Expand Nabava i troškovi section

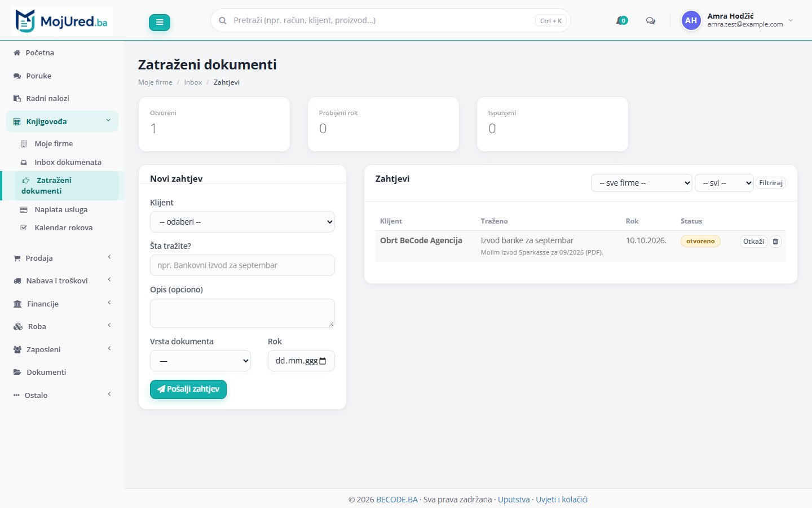pos(62,281)
